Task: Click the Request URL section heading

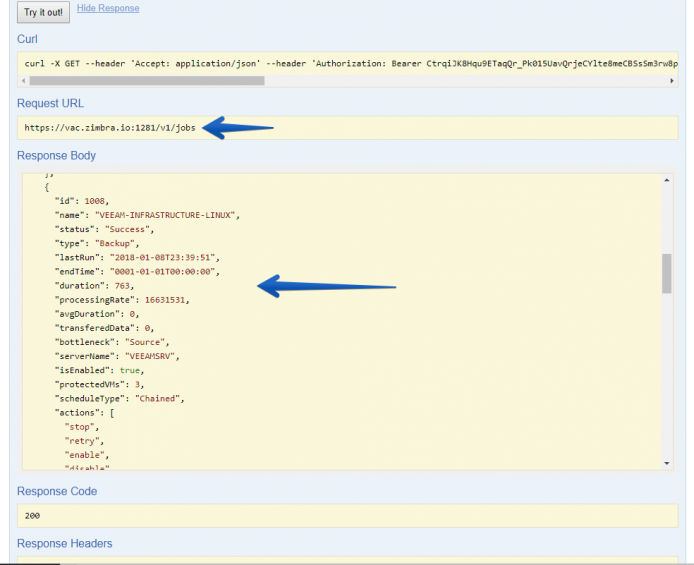Action: (x=50, y=103)
